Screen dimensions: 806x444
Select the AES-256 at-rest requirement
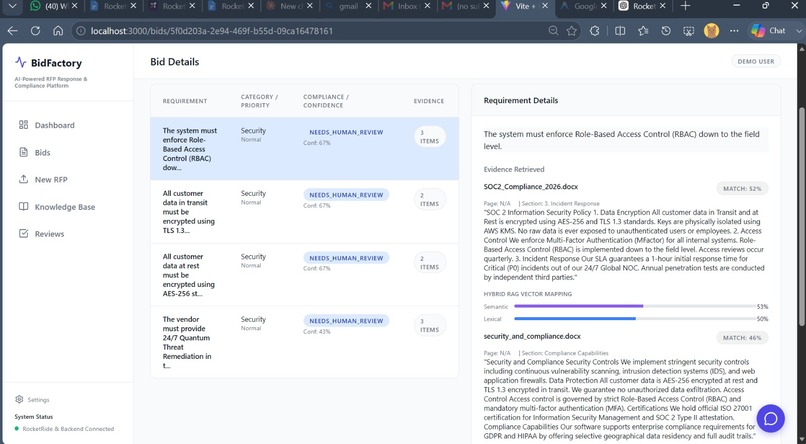[304, 275]
